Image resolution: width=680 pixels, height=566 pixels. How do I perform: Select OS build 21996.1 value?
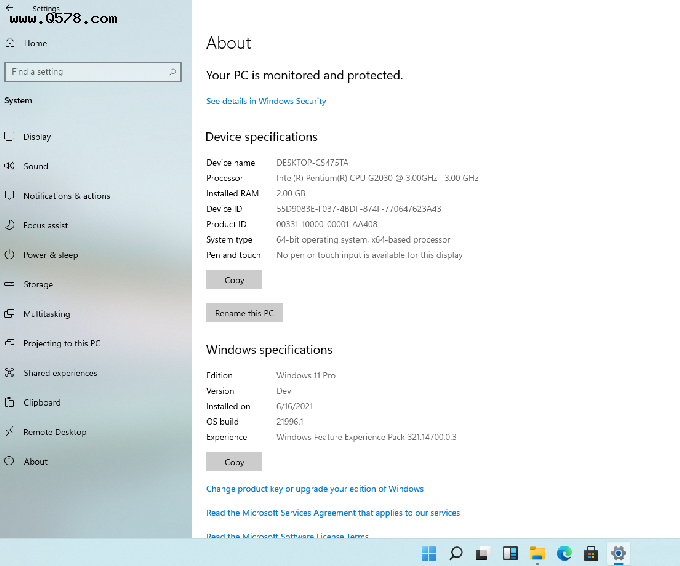tap(290, 422)
